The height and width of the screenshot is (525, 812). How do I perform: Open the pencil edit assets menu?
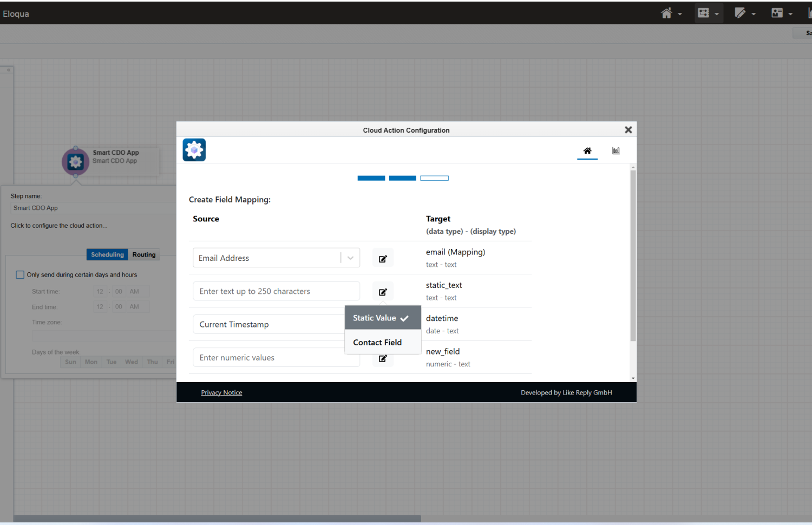pos(745,13)
